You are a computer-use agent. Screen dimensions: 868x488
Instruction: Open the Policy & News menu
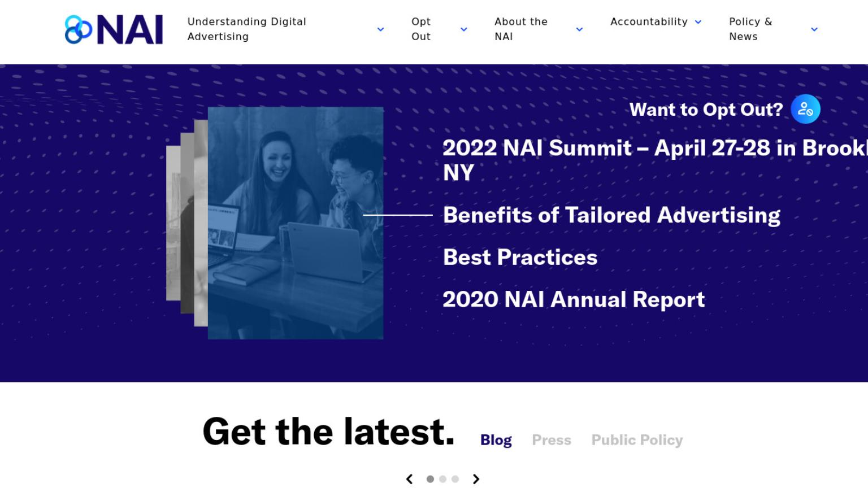pos(750,29)
